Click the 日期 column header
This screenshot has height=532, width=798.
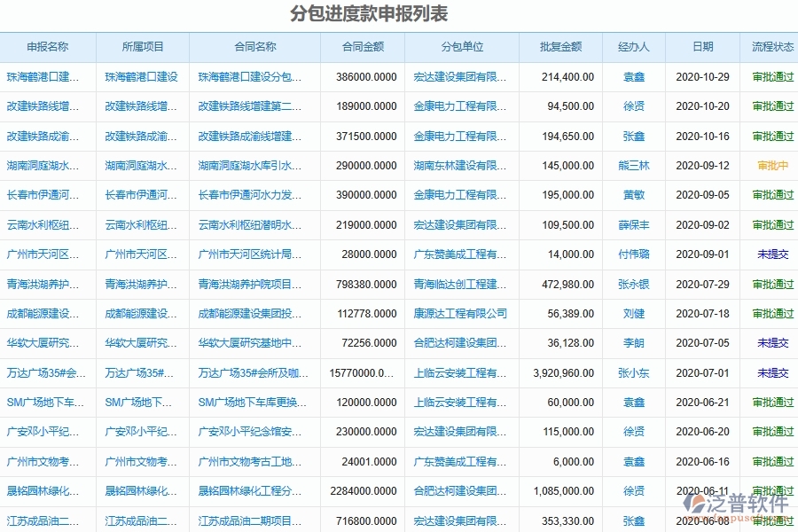click(x=701, y=47)
